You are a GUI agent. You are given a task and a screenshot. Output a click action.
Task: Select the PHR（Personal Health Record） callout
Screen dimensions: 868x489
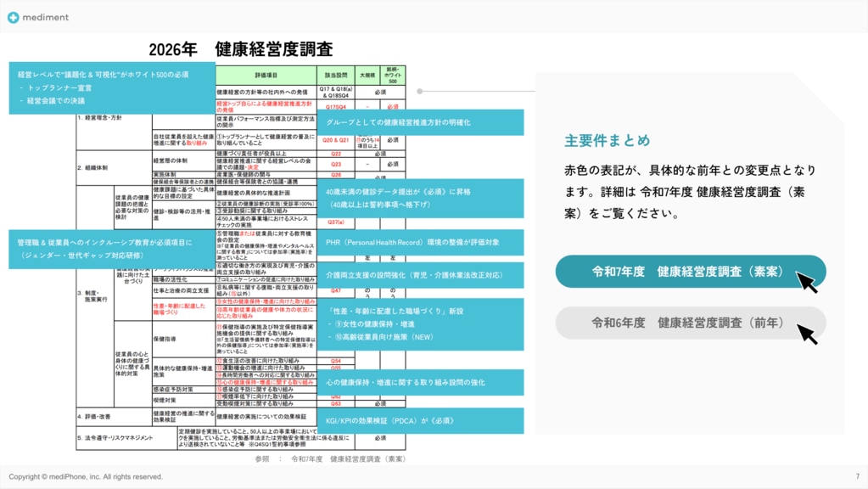[420, 243]
